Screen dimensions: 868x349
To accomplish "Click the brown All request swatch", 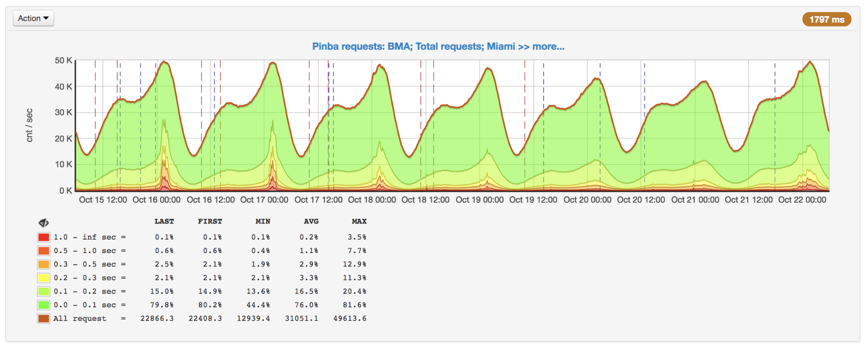I will [43, 318].
